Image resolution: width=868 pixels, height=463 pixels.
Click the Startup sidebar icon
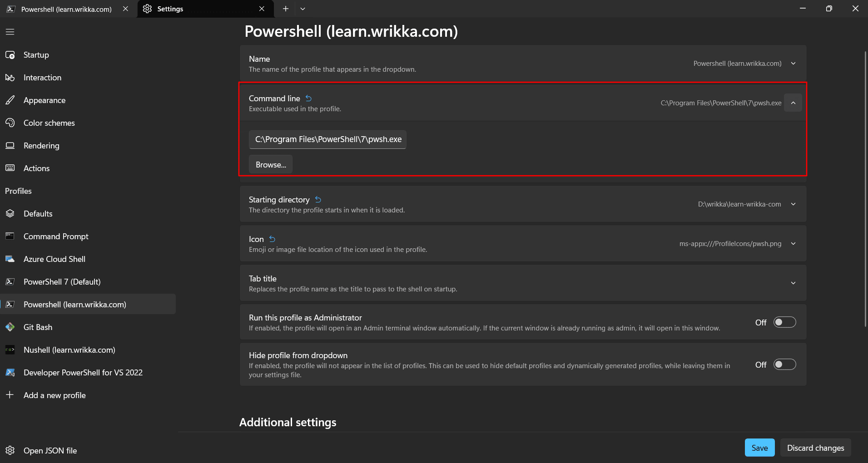click(x=10, y=55)
